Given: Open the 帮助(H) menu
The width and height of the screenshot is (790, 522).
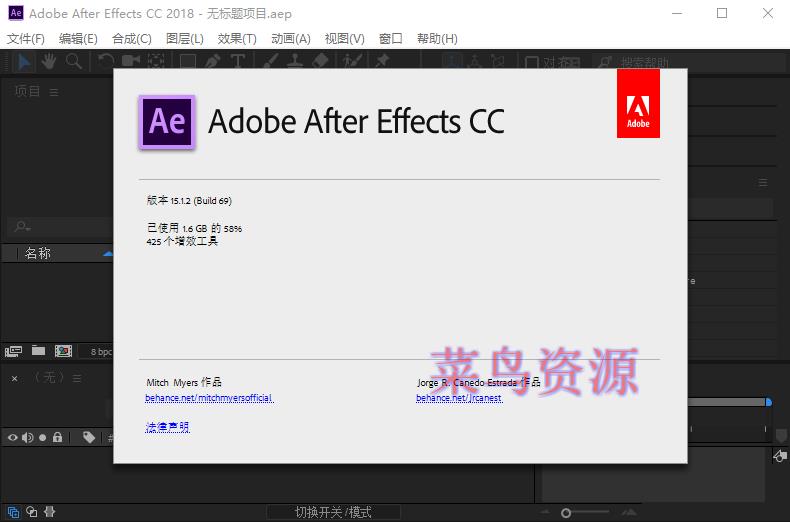Looking at the screenshot, I should [437, 39].
